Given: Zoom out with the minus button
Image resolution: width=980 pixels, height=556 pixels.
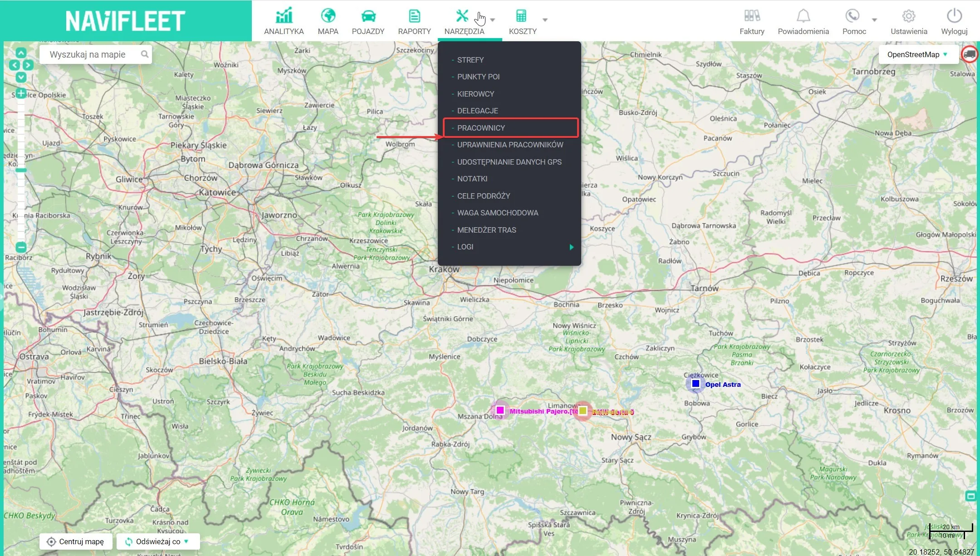Looking at the screenshot, I should pyautogui.click(x=21, y=247).
